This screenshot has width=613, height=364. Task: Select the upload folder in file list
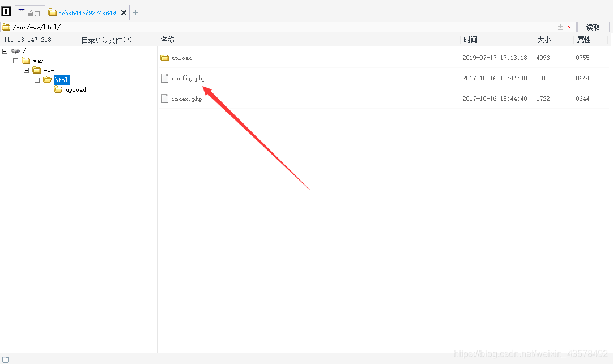(x=182, y=58)
